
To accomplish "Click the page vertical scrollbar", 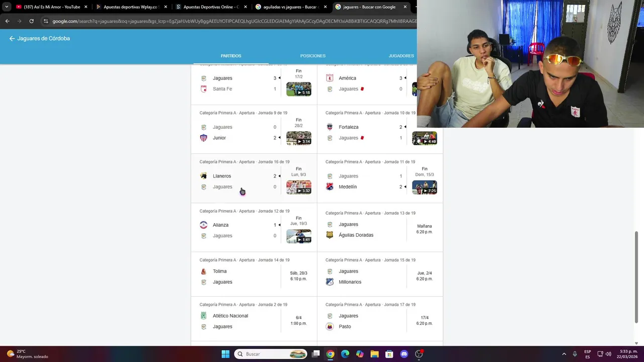I will pos(636,277).
